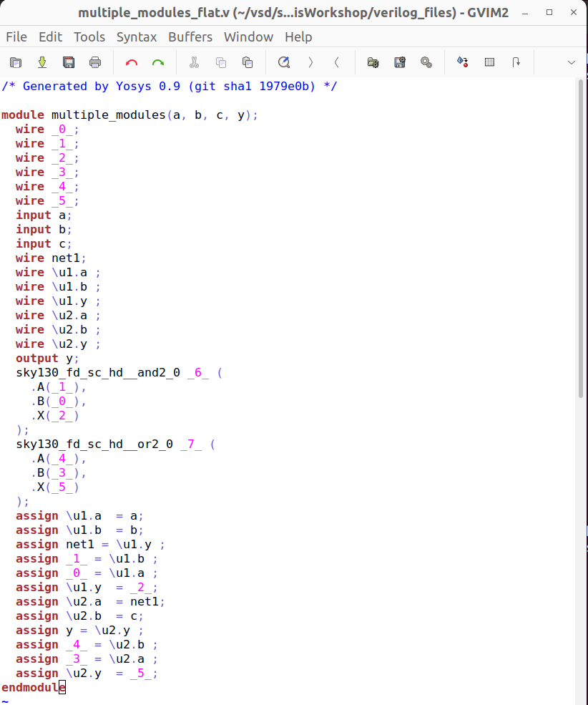The image size is (588, 705).
Task: Find the previous search match
Action: click(x=335, y=62)
